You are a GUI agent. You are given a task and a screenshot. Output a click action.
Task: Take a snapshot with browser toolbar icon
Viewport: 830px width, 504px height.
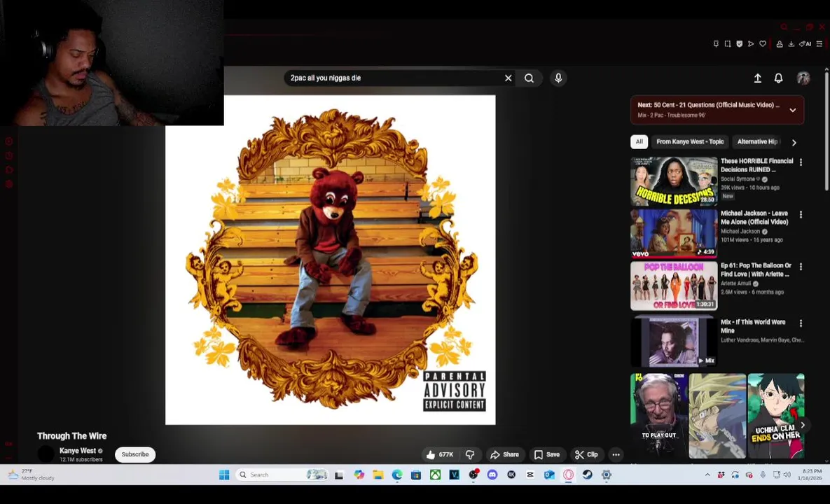[x=727, y=44]
